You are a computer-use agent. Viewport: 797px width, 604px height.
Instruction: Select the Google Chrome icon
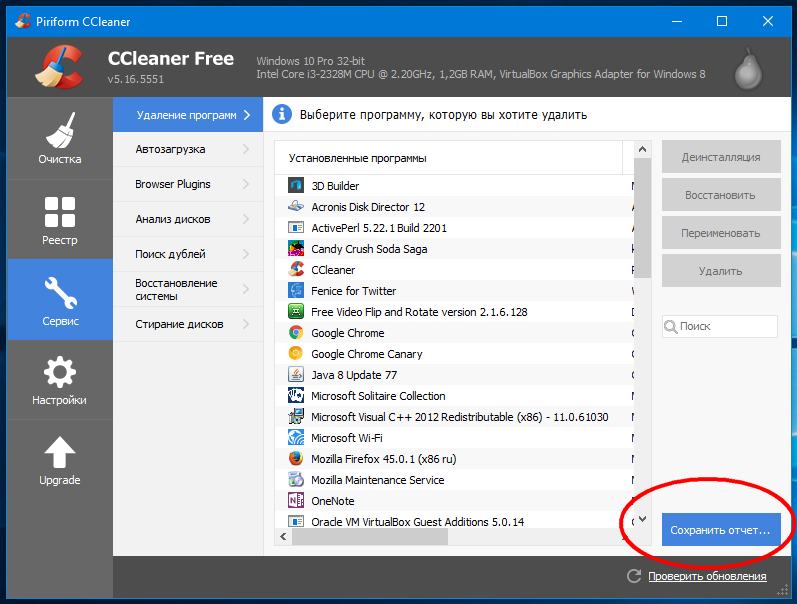296,333
